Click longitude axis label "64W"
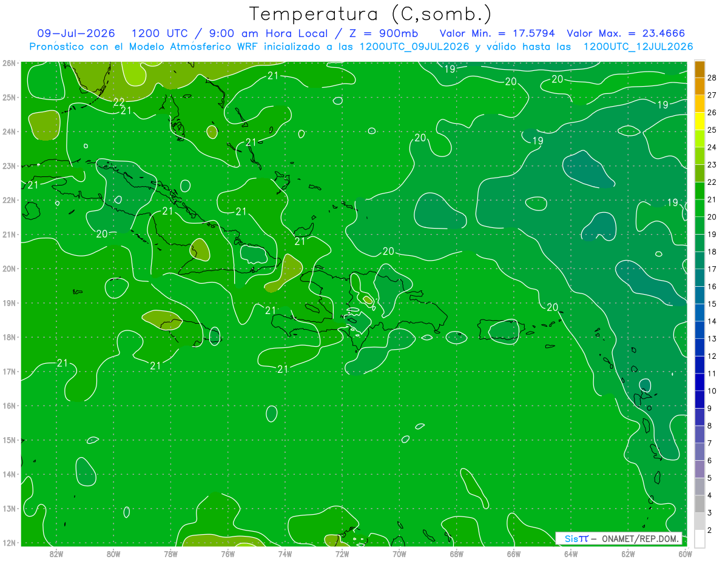This screenshot has width=728, height=562. coord(571,554)
